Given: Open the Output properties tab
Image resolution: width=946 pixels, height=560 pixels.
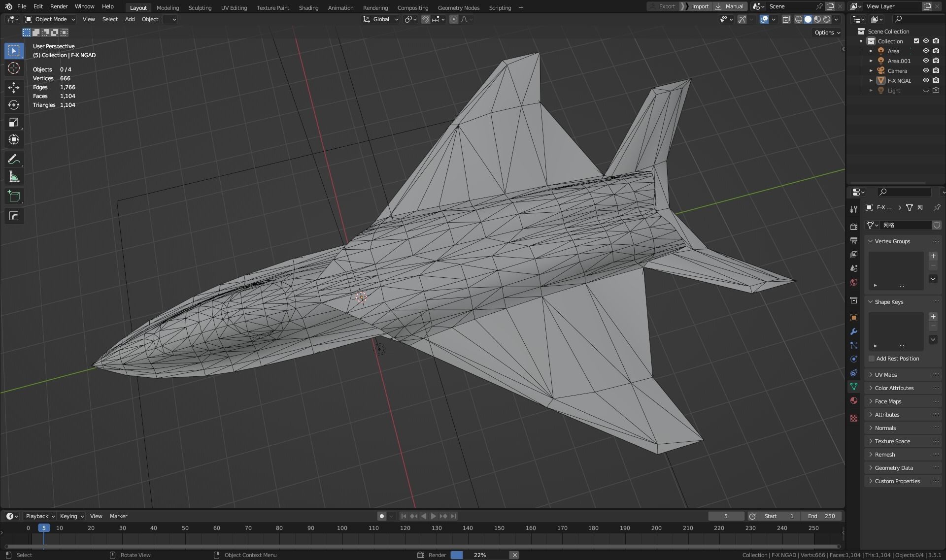Looking at the screenshot, I should (854, 241).
